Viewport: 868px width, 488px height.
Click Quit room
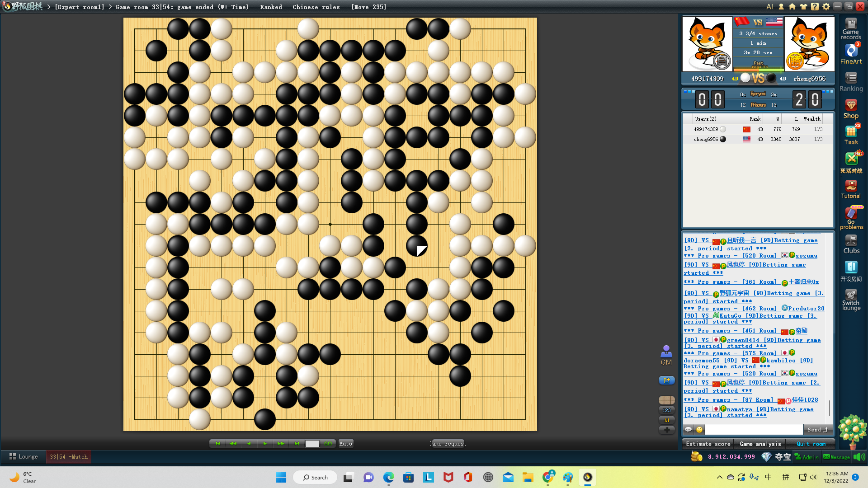811,444
